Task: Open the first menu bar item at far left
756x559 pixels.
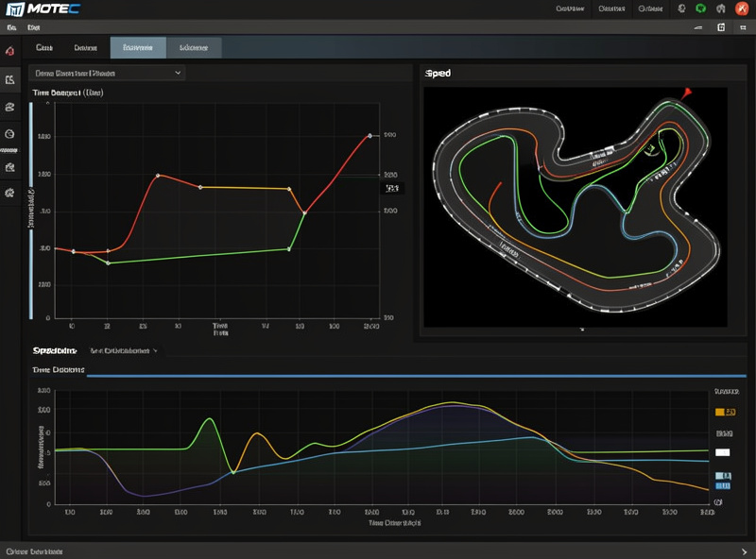Action: click(11, 27)
